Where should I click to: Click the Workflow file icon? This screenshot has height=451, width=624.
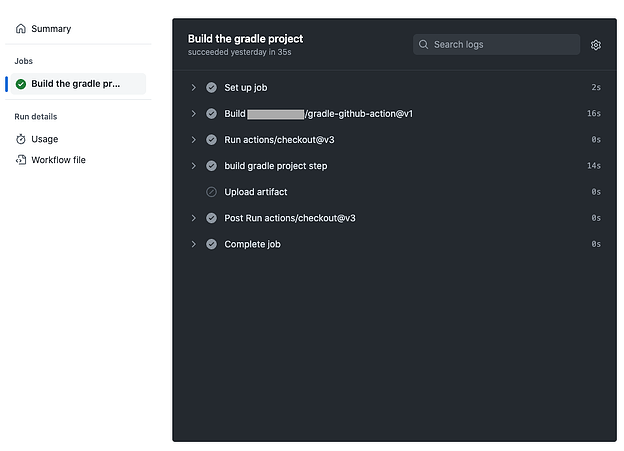[21, 160]
